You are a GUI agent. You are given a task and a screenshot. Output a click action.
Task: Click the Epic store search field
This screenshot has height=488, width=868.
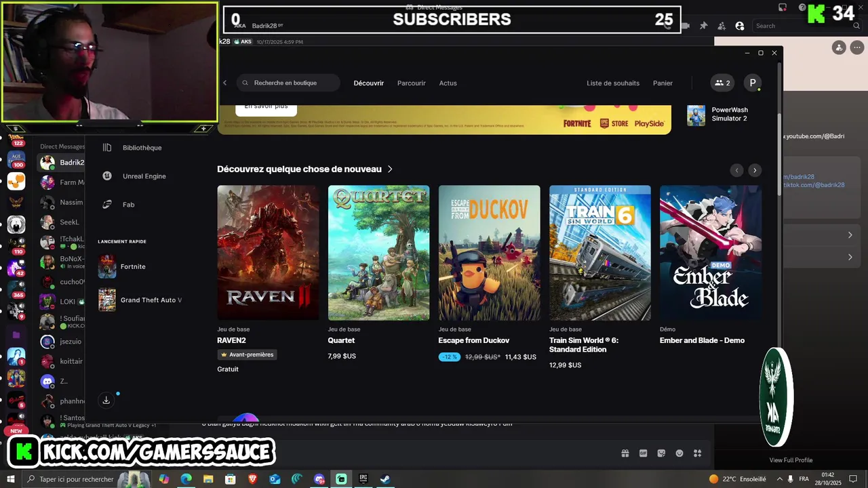288,83
